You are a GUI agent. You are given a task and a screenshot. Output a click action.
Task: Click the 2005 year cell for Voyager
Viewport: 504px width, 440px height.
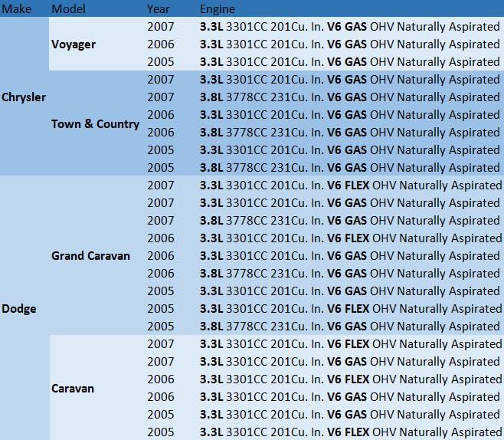pos(160,62)
